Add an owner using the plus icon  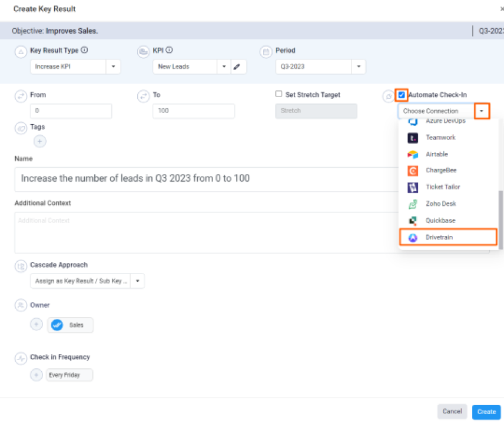(37, 324)
